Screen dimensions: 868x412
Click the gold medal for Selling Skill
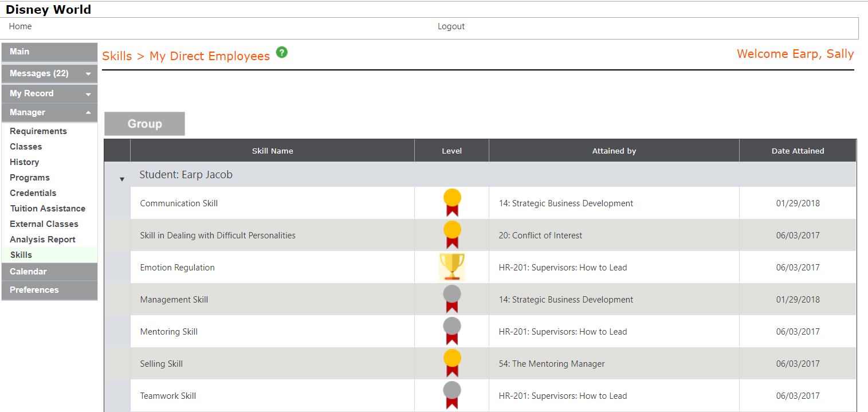(451, 363)
